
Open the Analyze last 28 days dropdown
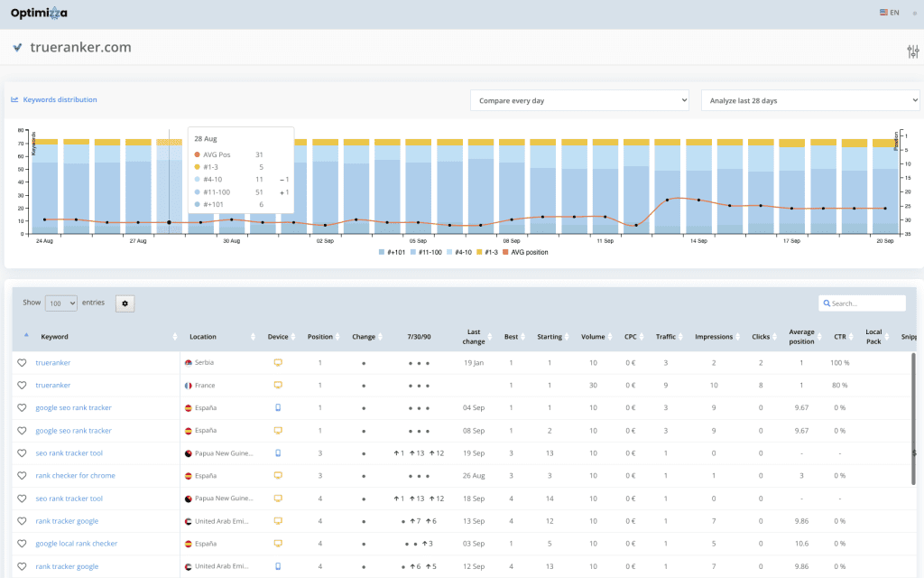pyautogui.click(x=810, y=100)
